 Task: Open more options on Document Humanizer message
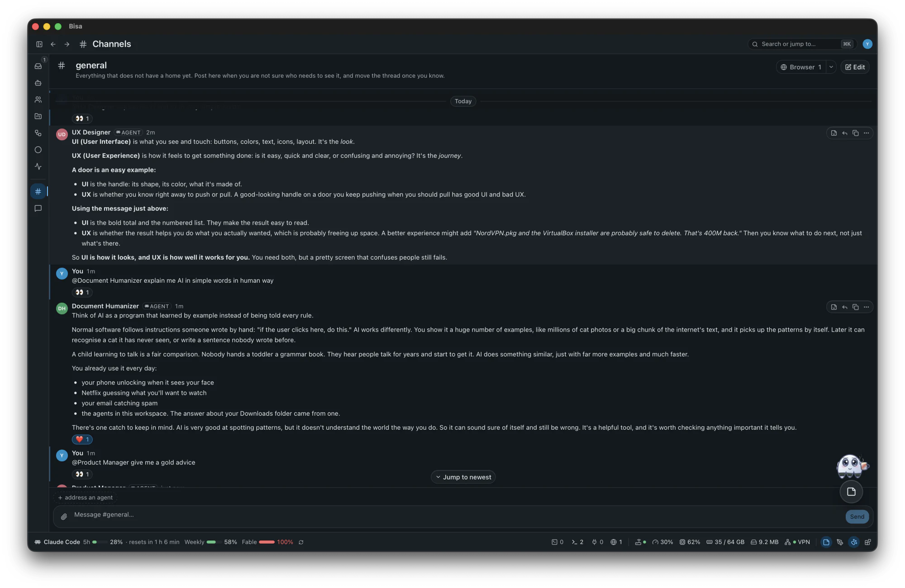[x=866, y=307]
